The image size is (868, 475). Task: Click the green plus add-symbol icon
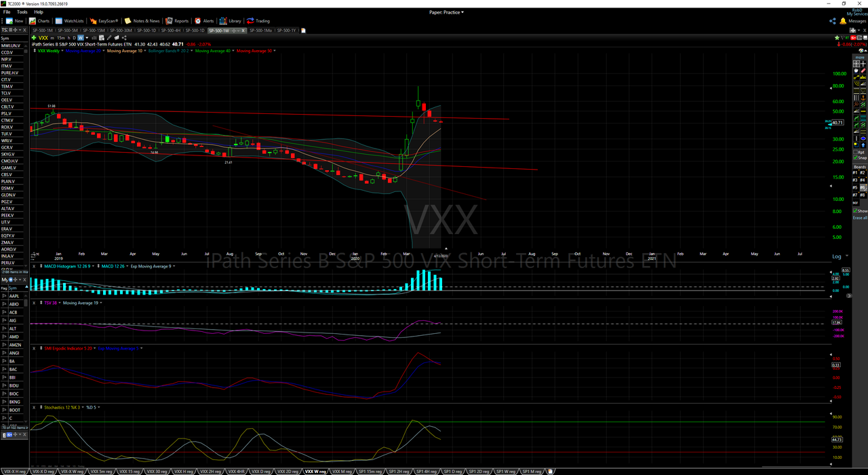(x=34, y=37)
